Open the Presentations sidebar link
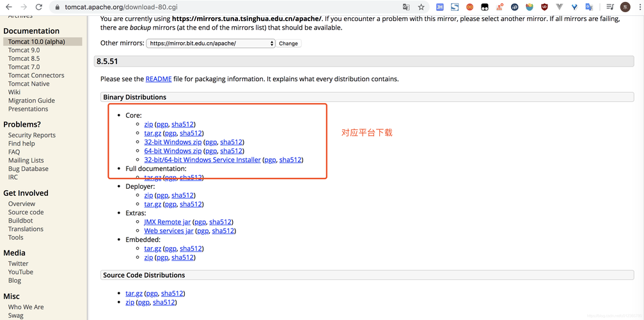The width and height of the screenshot is (644, 320). coord(28,109)
